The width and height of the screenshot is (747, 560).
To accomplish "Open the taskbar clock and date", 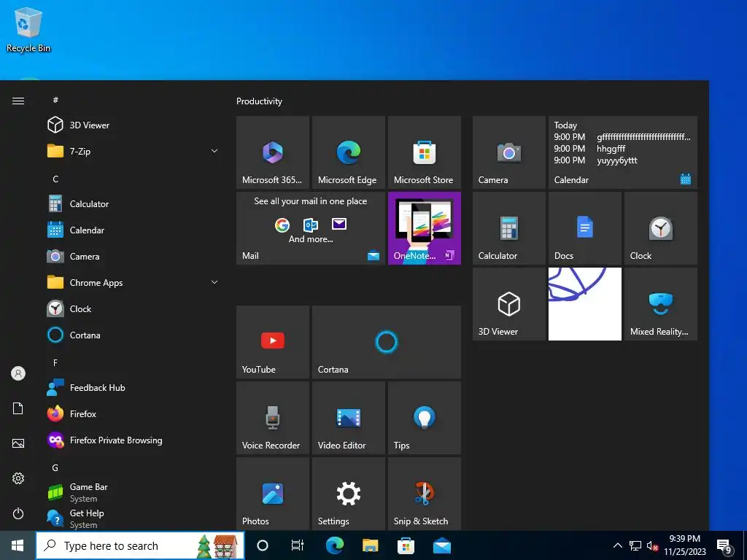I will click(685, 545).
